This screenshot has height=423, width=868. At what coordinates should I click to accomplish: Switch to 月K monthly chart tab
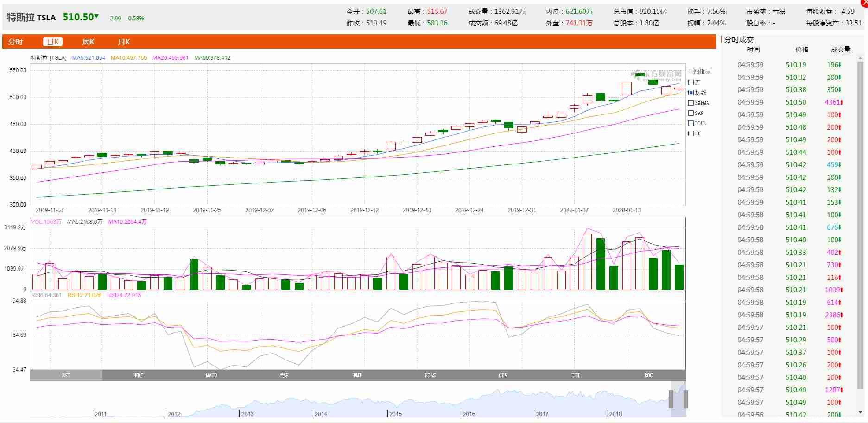(x=124, y=42)
